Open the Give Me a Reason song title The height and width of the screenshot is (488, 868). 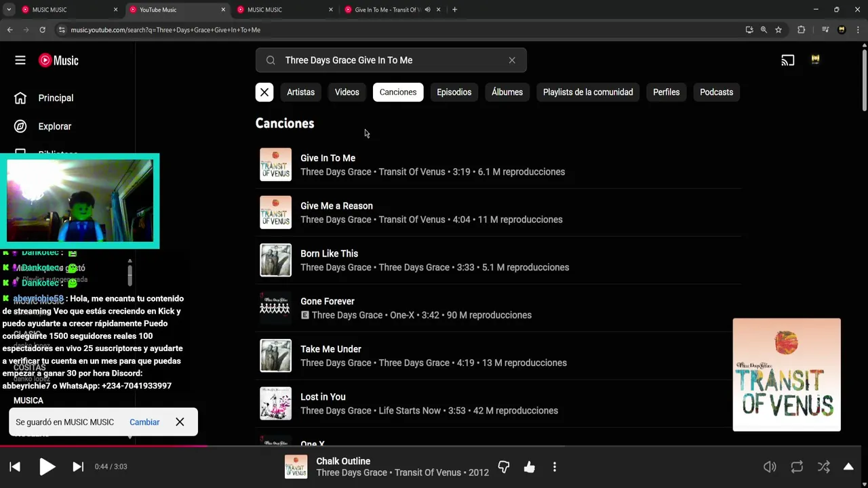(x=336, y=206)
